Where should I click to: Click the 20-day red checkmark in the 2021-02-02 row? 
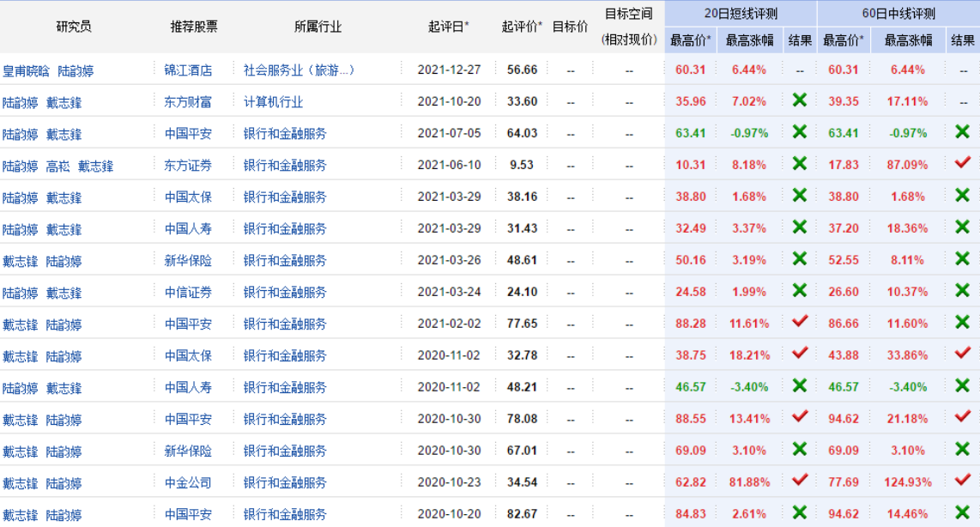799,322
